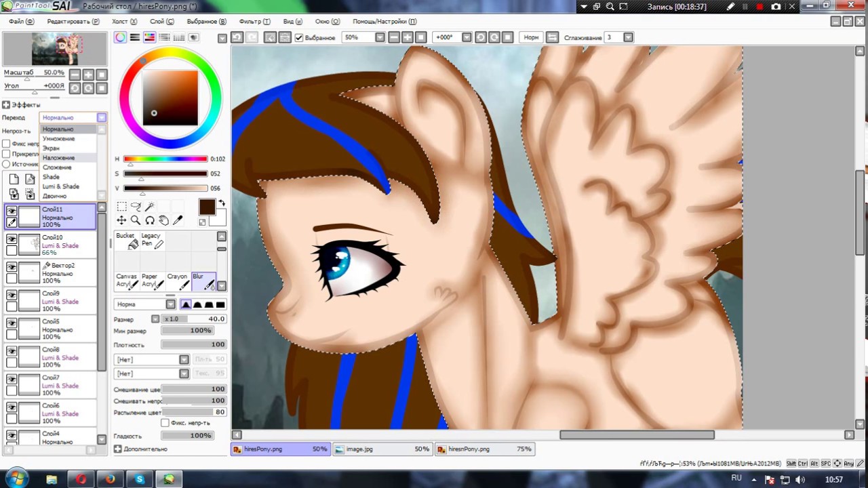Choose the Blur tool
The image size is (868, 488).
pos(203,281)
